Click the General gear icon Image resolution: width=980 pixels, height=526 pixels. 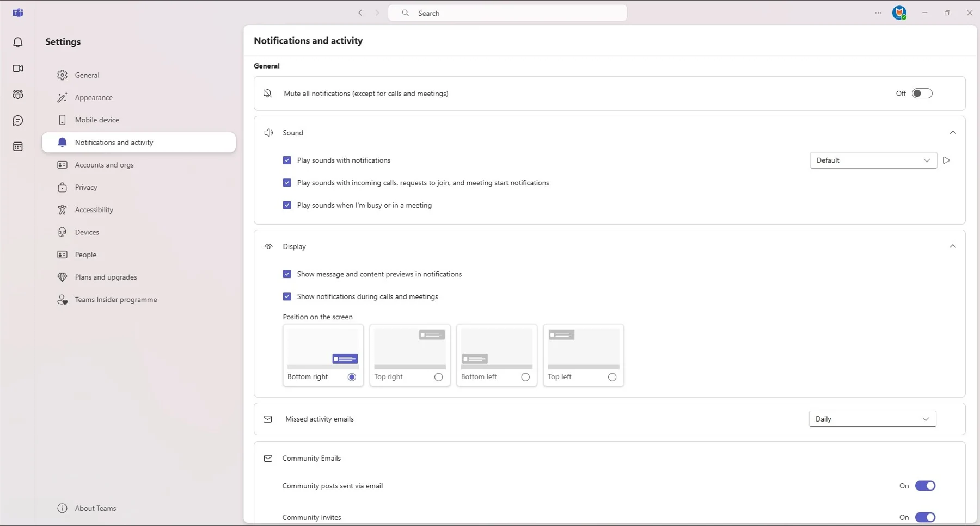(x=63, y=75)
